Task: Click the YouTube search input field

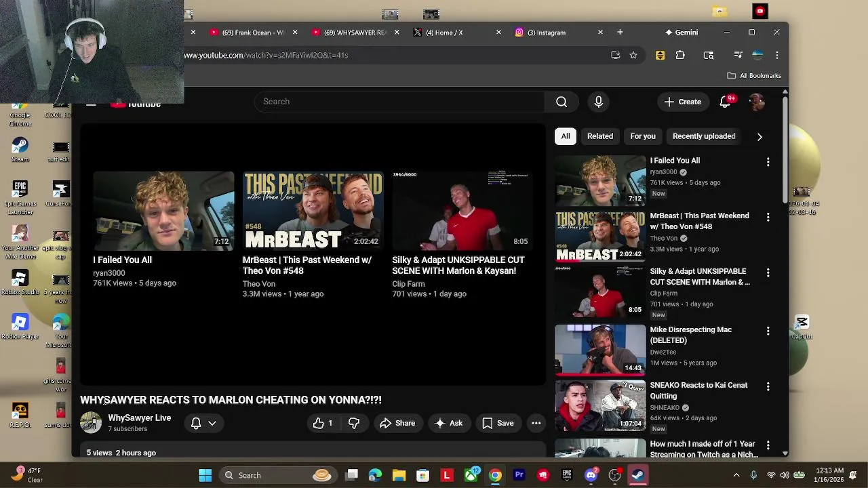Action: [x=399, y=102]
